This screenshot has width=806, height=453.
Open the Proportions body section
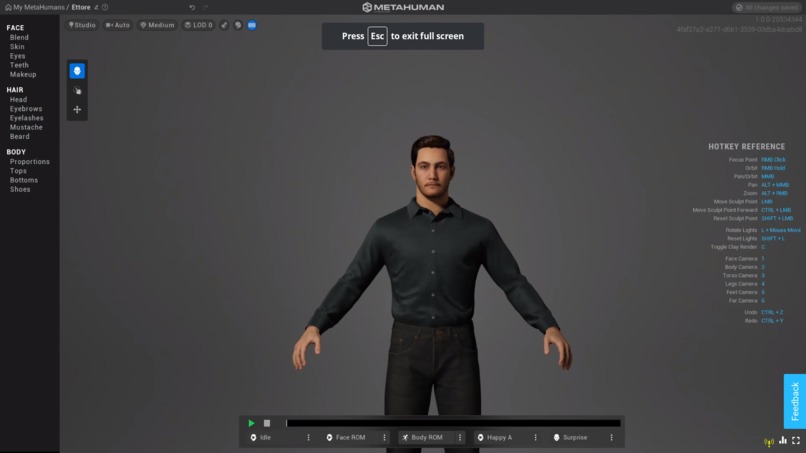click(x=30, y=161)
